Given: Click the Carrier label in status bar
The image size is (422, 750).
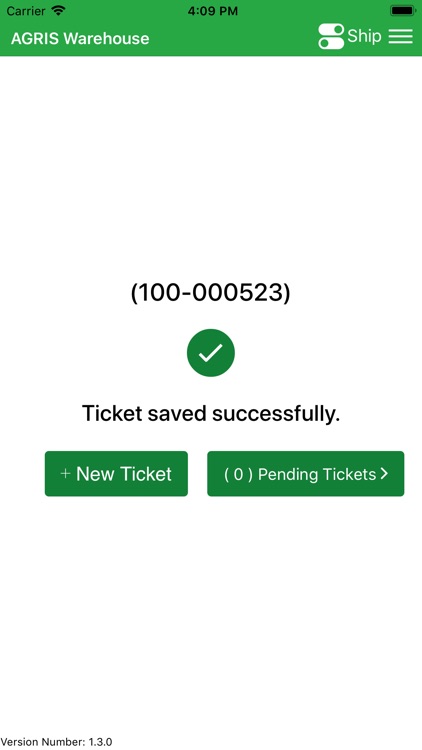Looking at the screenshot, I should [x=26, y=11].
